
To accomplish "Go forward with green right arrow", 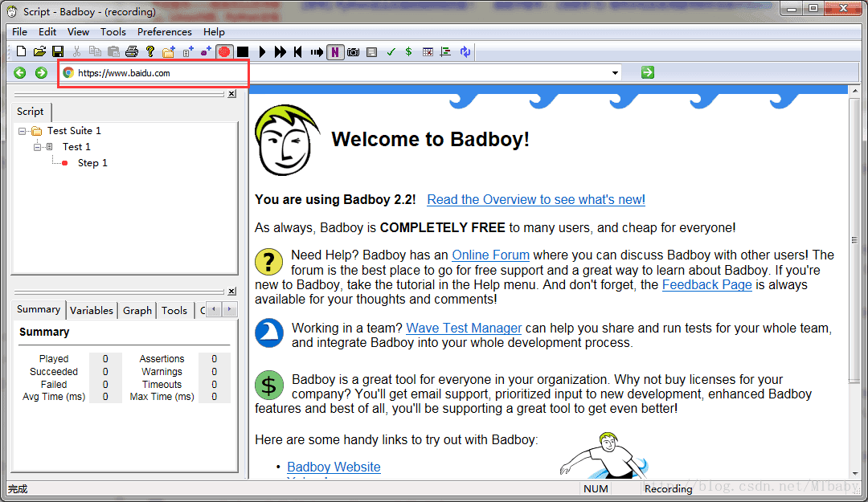I will (x=41, y=72).
